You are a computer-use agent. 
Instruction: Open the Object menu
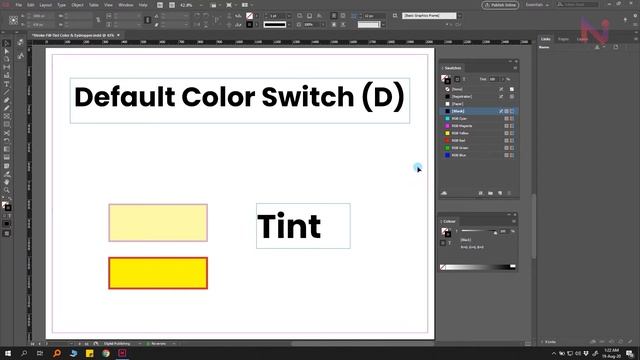click(77, 5)
